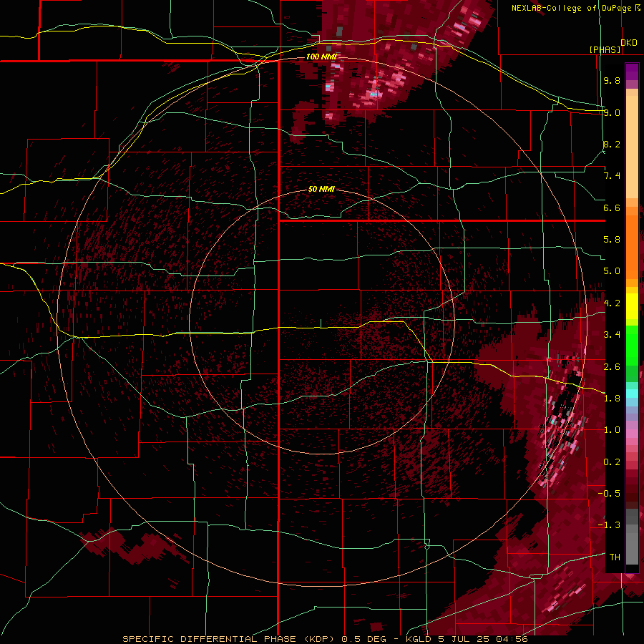
Task: Click the 9.8 value on the color scale
Action: (x=612, y=80)
